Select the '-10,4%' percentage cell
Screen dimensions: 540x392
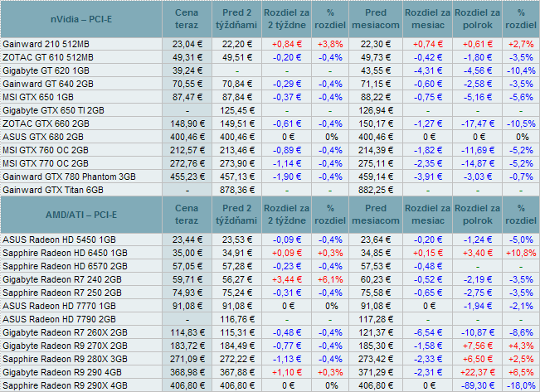point(521,70)
